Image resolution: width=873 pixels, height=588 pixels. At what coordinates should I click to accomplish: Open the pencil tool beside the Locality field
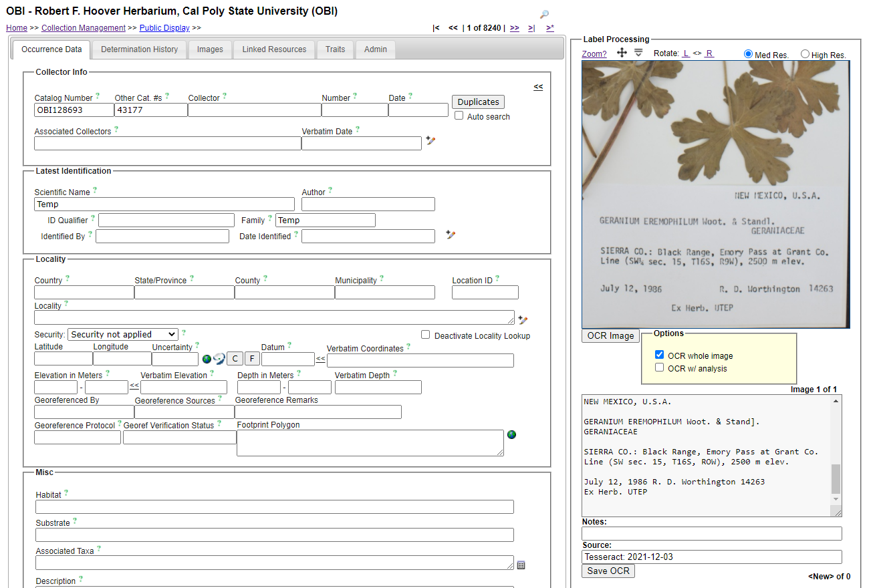click(x=523, y=320)
